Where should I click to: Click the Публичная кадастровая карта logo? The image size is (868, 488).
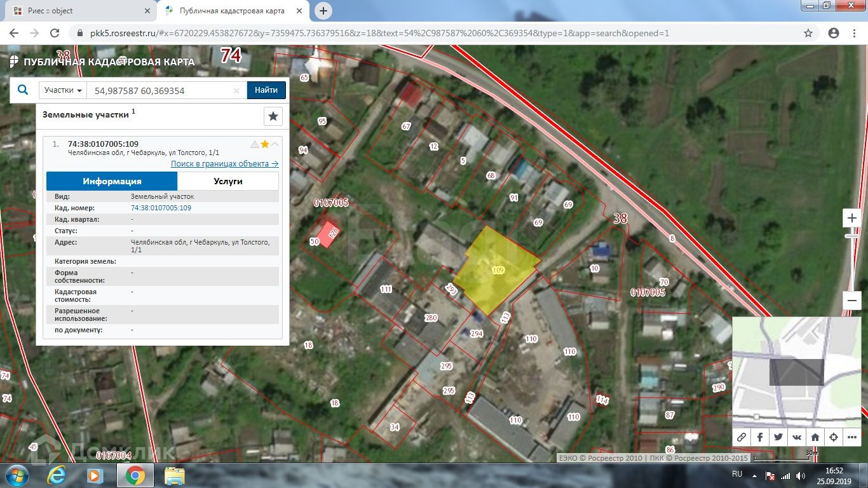tap(102, 62)
